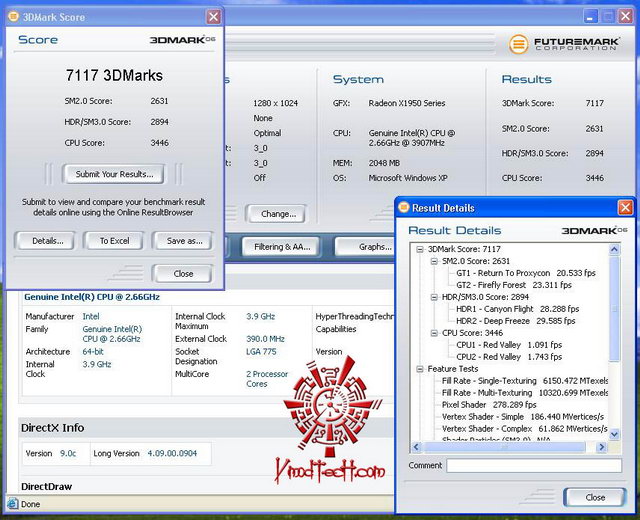640x520 pixels.
Task: Minimize the main 3DMark window
Action: pos(590,16)
